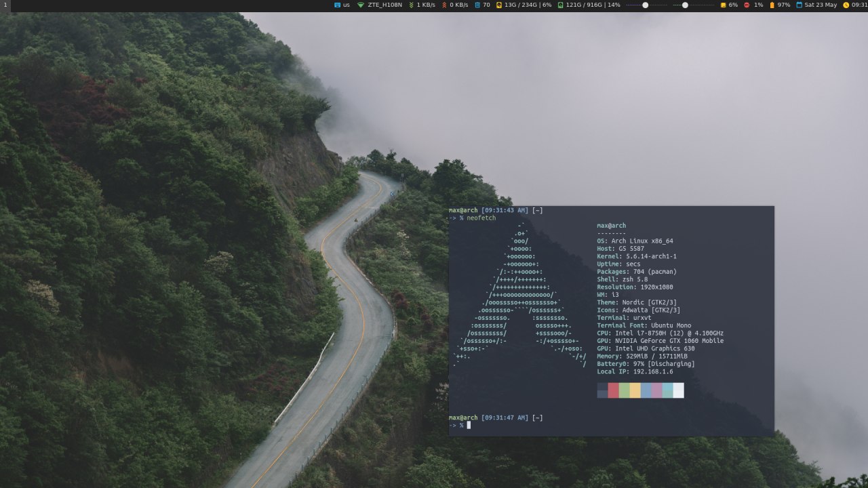Click the ZTE_H108N network name
This screenshot has height=488, width=868.
pos(384,5)
